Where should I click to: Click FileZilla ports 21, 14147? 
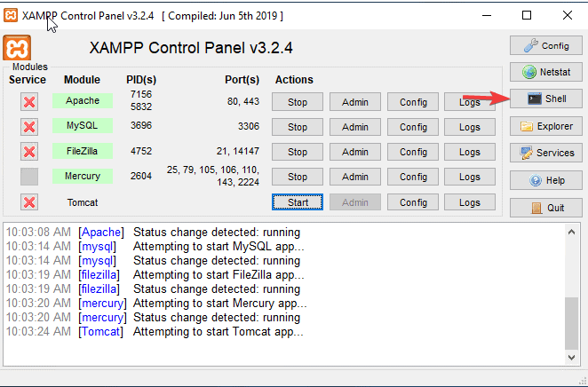(238, 151)
